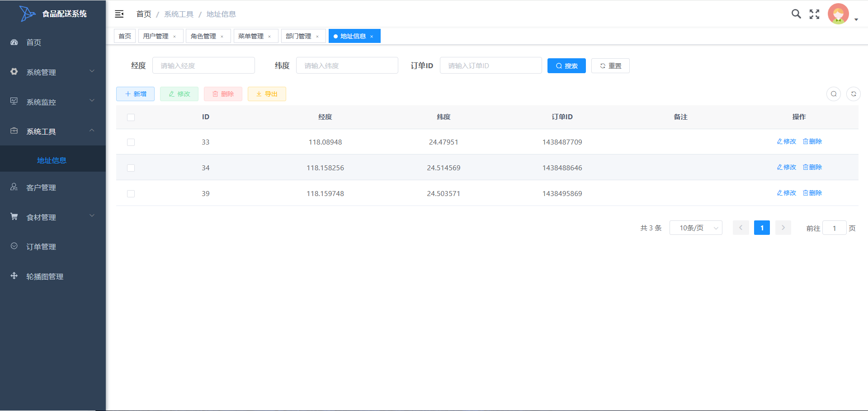Select page 1 pagination button
The height and width of the screenshot is (411, 868).
tap(762, 228)
